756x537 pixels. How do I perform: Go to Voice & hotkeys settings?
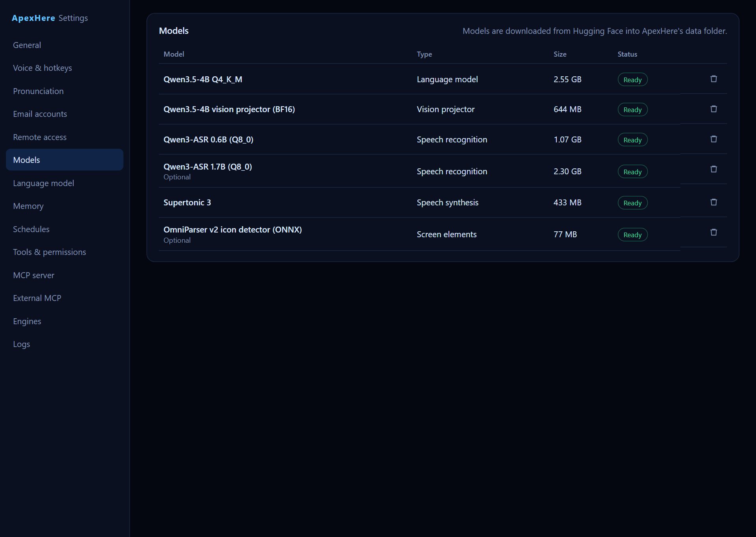tap(65, 68)
